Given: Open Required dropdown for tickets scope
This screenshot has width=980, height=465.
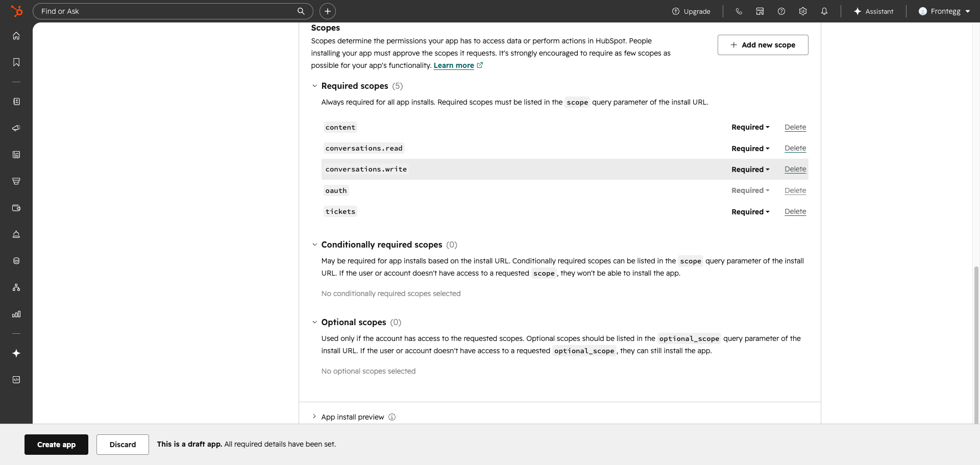Looking at the screenshot, I should 750,212.
